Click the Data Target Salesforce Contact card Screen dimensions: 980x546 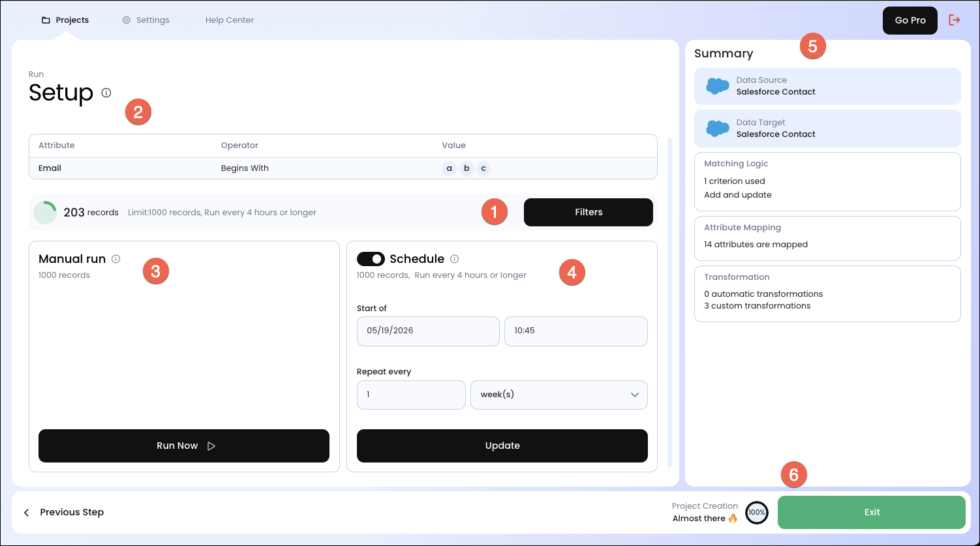[827, 129]
